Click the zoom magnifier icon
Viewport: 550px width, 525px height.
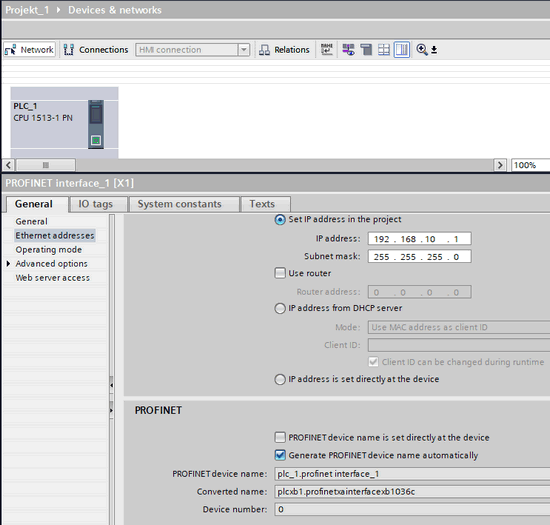point(422,49)
